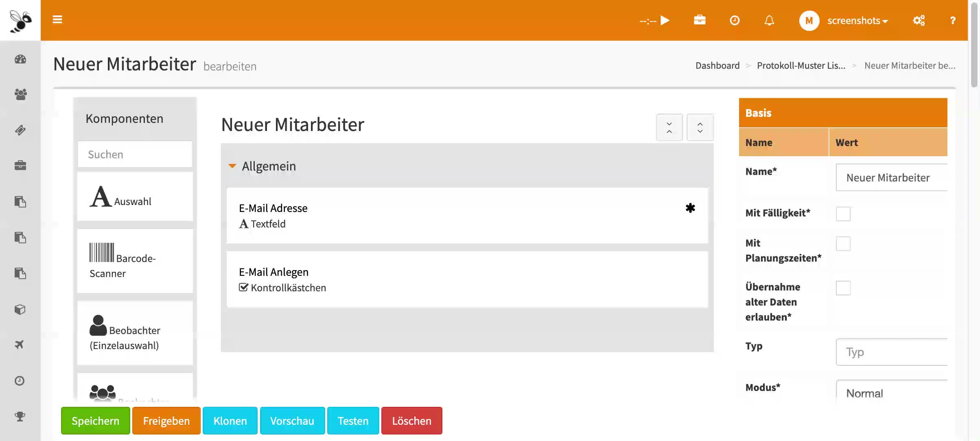Start the time tracking play button
Screen dimensions: 980x441
click(x=665, y=20)
